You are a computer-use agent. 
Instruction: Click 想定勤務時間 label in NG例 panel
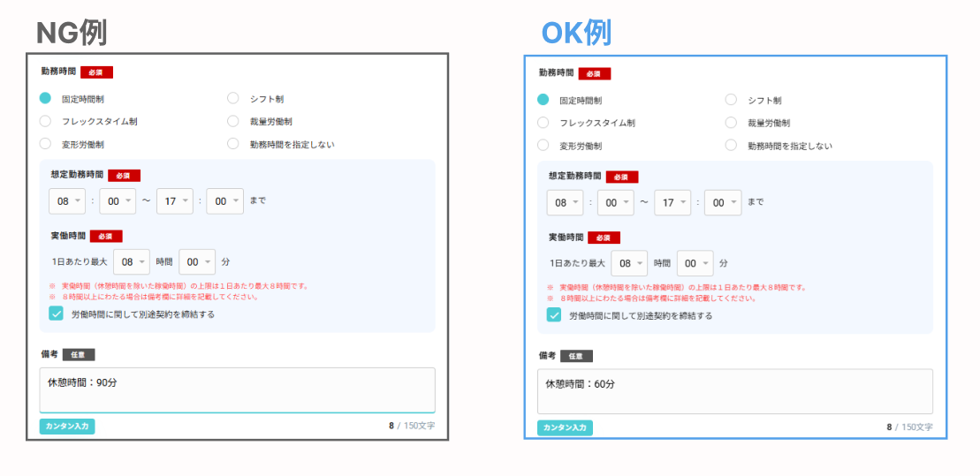tap(77, 175)
